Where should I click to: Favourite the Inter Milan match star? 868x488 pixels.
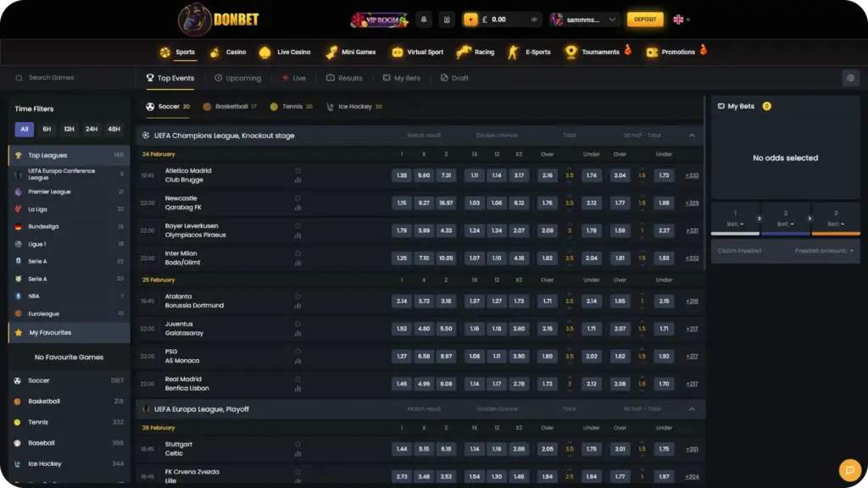point(298,253)
